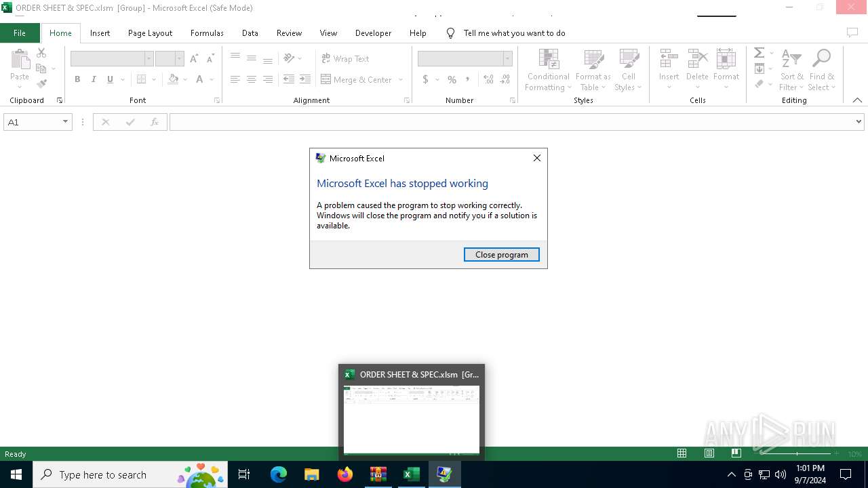Click the Copy icon
Viewport: 868px width, 488px height.
point(41,68)
